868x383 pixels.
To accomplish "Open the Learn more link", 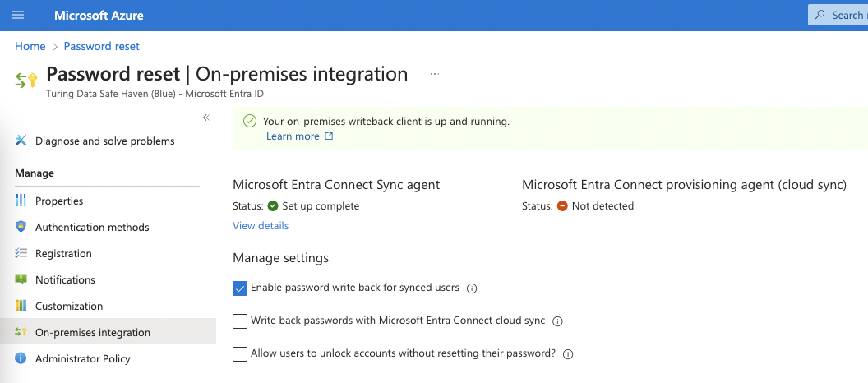I will coord(293,136).
